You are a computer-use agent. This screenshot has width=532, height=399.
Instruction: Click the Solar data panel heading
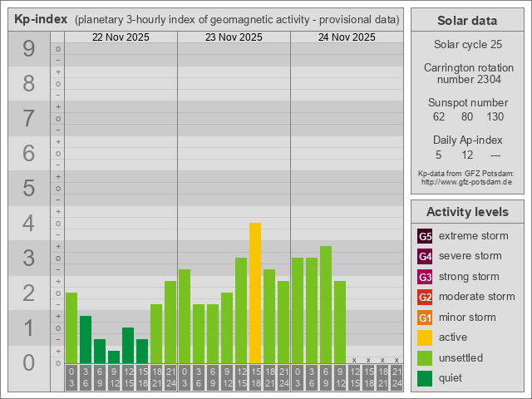pyautogui.click(x=466, y=21)
